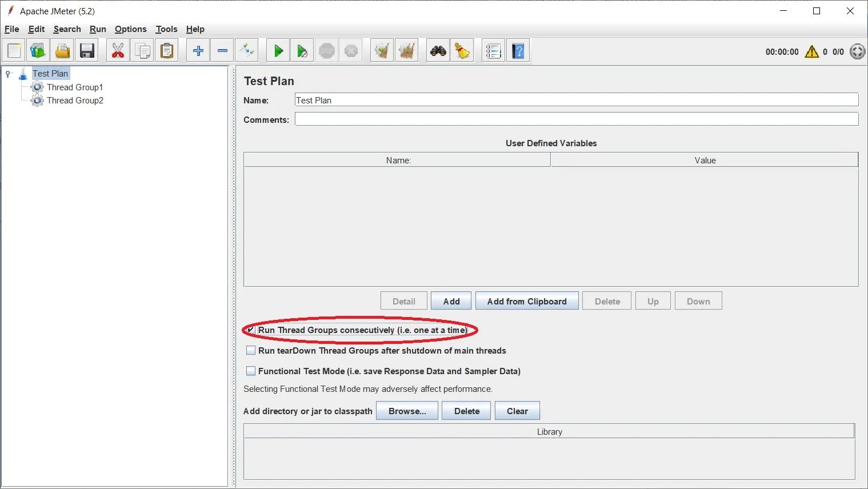Click the Comments input field
The width and height of the screenshot is (868, 489).
[577, 119]
